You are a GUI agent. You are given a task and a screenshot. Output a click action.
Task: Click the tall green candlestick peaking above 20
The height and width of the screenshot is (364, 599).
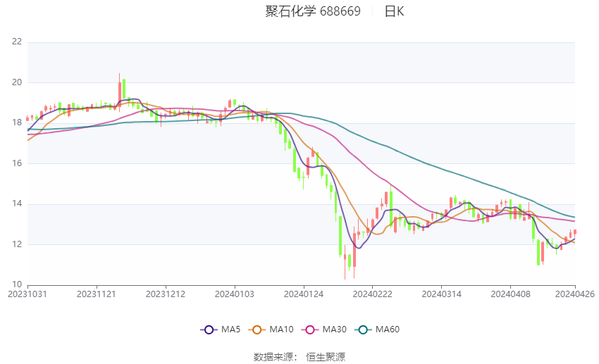[x=123, y=89]
